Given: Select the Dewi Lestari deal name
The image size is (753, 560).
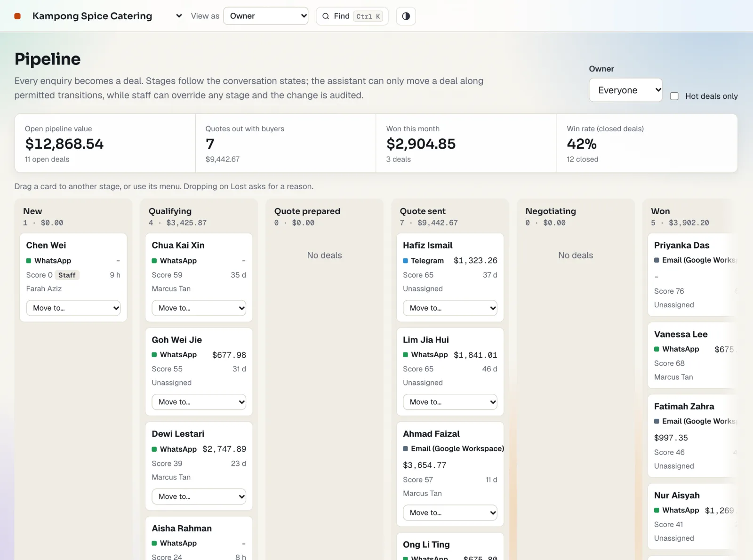Looking at the screenshot, I should click(x=178, y=434).
